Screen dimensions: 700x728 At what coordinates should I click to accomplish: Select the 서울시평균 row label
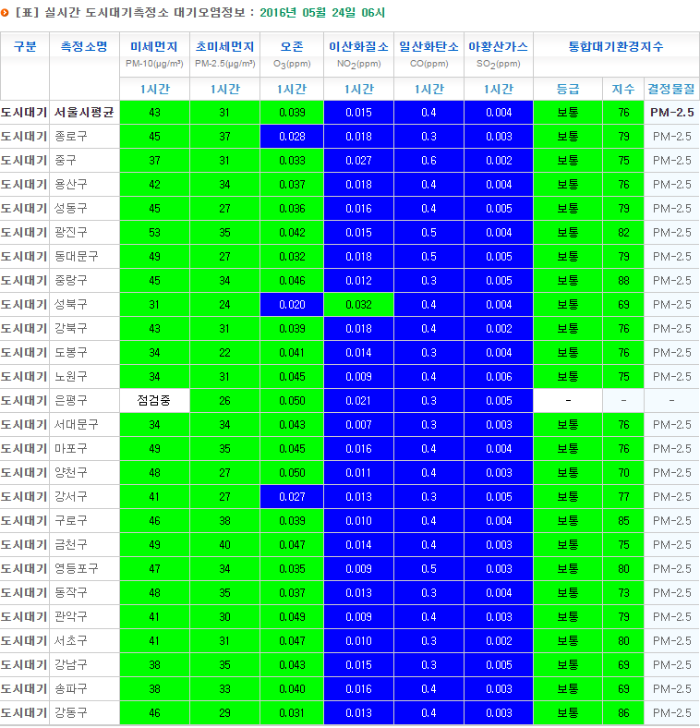pyautogui.click(x=84, y=113)
